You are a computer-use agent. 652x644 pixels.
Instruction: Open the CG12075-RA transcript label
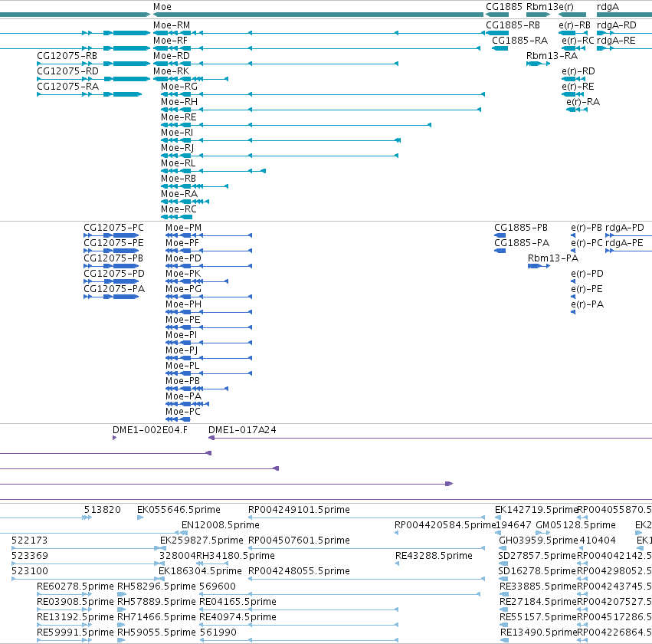[x=67, y=87]
